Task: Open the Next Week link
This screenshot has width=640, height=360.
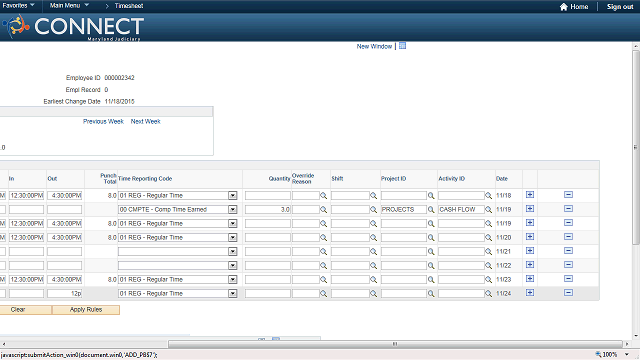Action: [x=145, y=121]
